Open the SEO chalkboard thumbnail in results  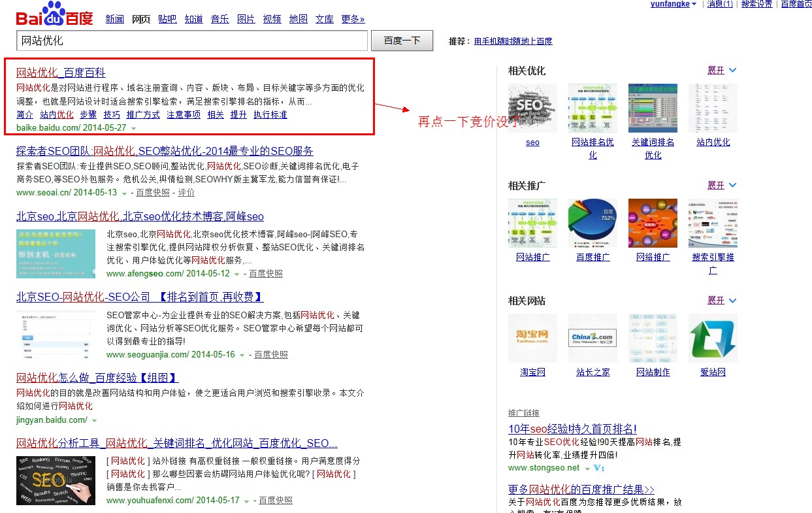point(56,480)
